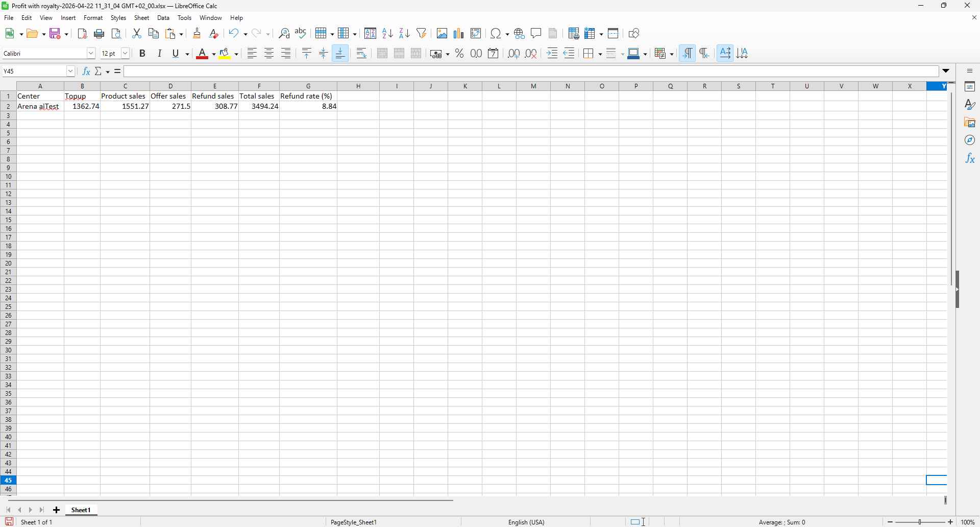Open the Data menu
980x527 pixels.
point(163,18)
